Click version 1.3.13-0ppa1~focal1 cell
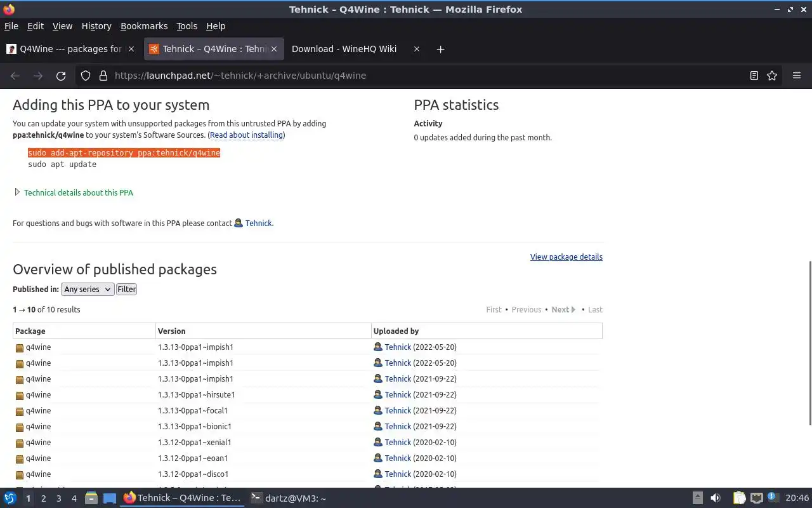The width and height of the screenshot is (812, 508). click(x=193, y=411)
